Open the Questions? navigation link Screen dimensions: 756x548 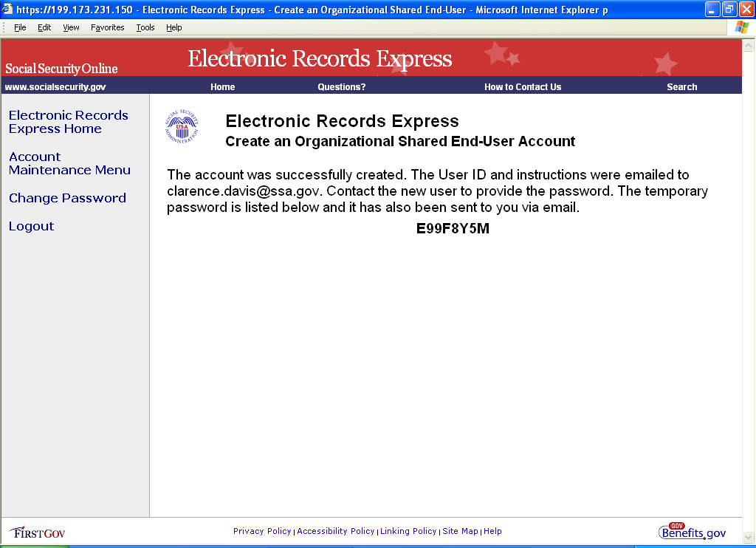[x=341, y=87]
